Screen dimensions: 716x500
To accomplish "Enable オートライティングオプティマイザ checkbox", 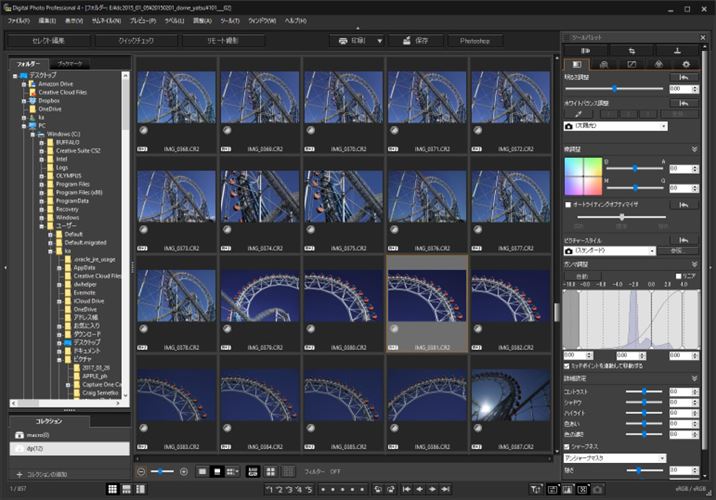I will pyautogui.click(x=568, y=205).
